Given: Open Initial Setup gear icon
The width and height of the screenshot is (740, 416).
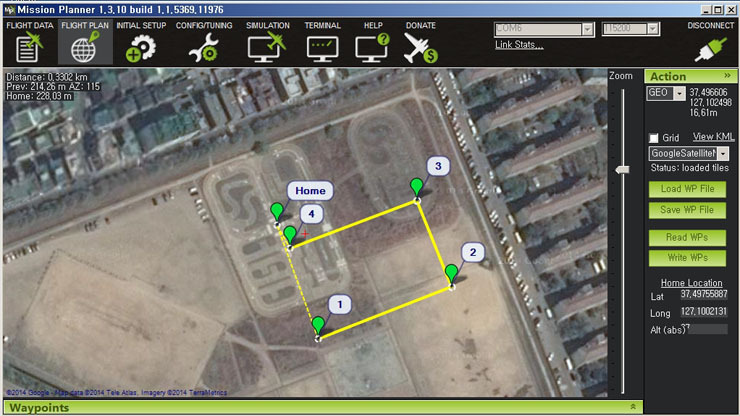Looking at the screenshot, I should click(x=141, y=49).
